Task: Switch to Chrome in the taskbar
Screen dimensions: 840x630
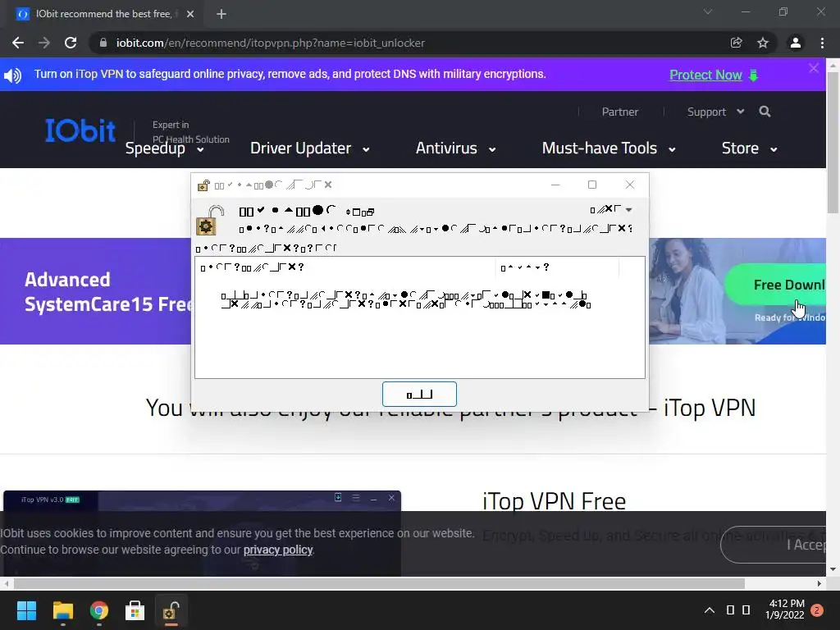Action: (98, 610)
